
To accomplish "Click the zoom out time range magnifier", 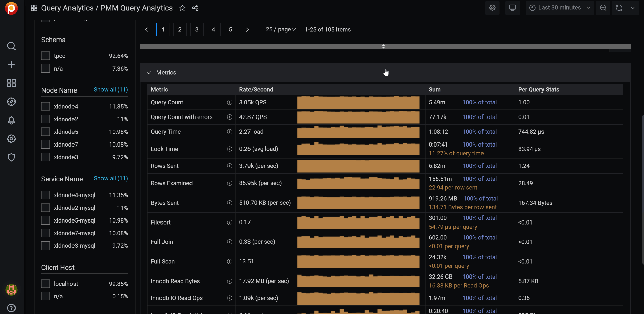I will tap(603, 8).
